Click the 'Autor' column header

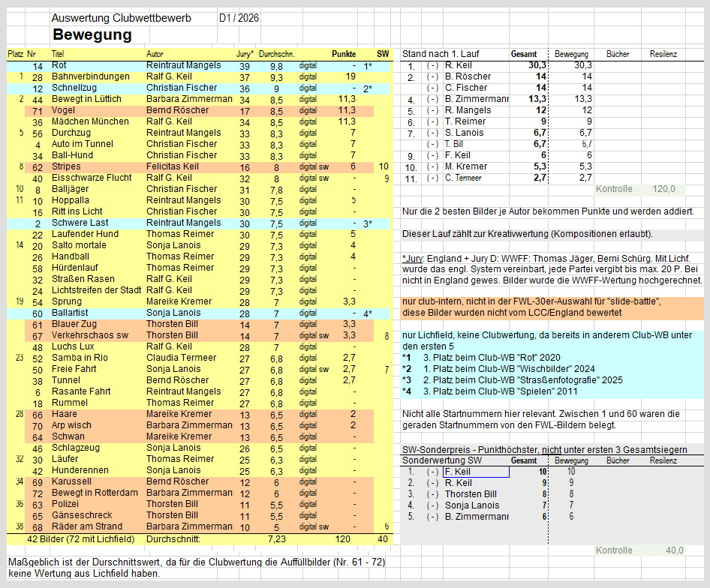pyautogui.click(x=155, y=54)
